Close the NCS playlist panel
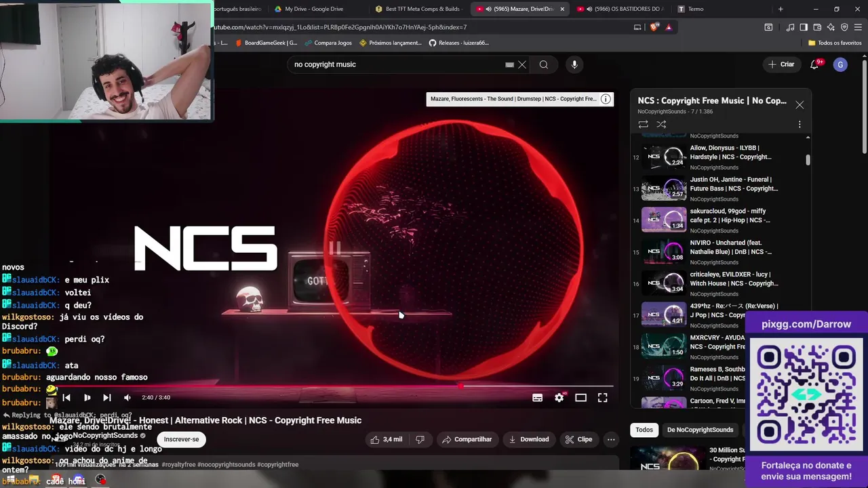 point(800,105)
